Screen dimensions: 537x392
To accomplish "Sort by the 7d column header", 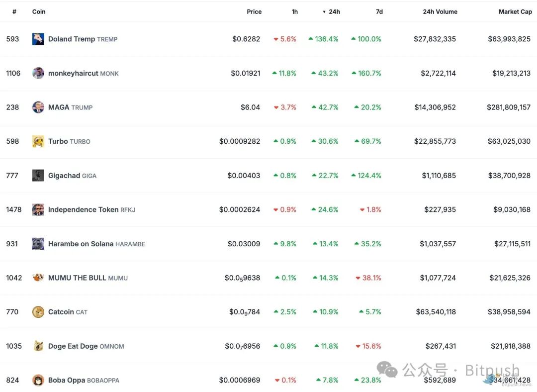I will (x=379, y=11).
